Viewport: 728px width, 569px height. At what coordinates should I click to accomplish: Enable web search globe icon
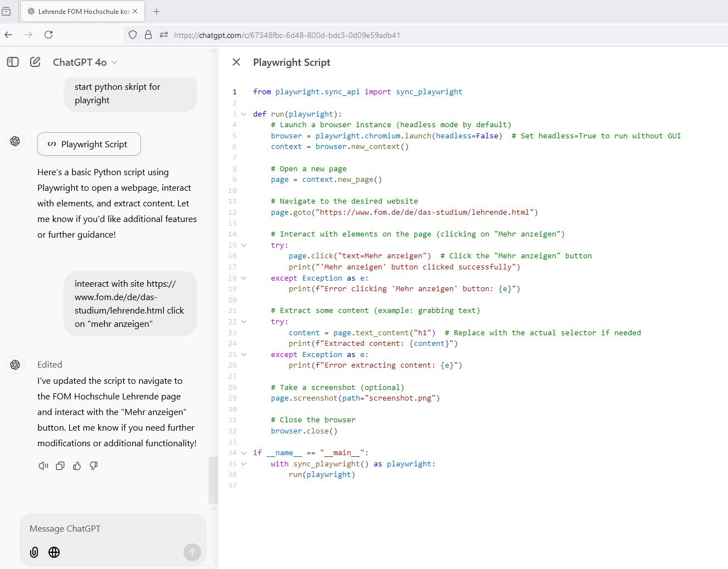54,552
